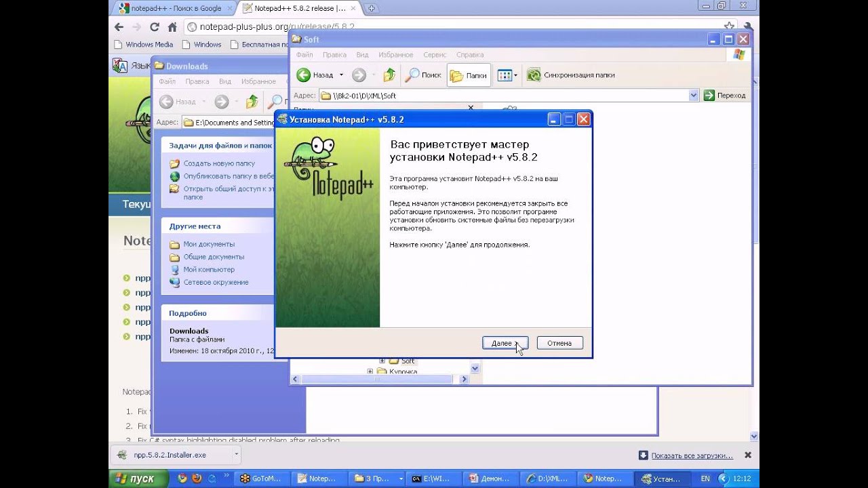Select the Soft folder in tree
The image size is (868, 488).
(x=408, y=361)
